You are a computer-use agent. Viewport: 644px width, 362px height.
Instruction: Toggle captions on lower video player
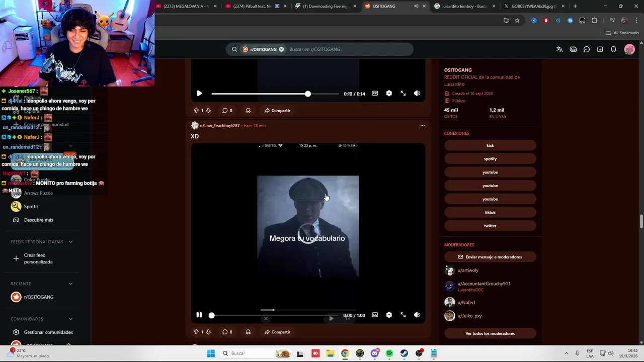375,315
